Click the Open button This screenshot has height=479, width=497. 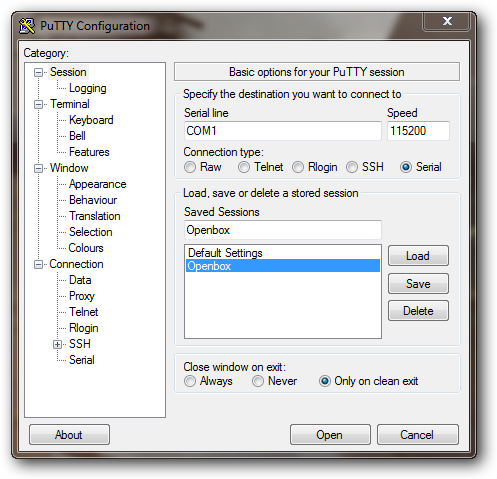[x=330, y=435]
